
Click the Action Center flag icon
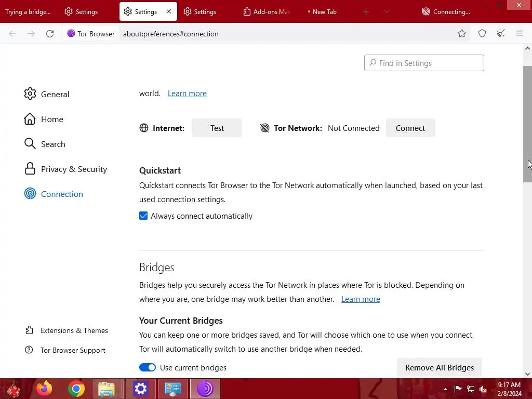click(458, 389)
